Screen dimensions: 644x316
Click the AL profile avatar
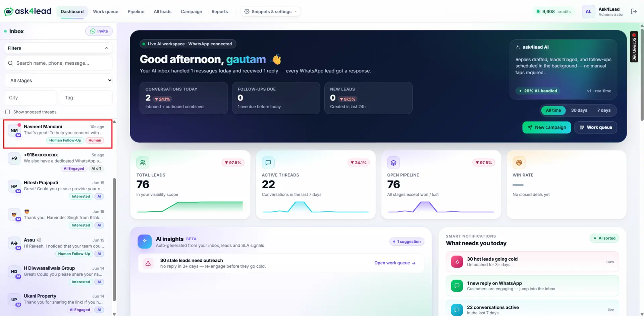pos(588,11)
